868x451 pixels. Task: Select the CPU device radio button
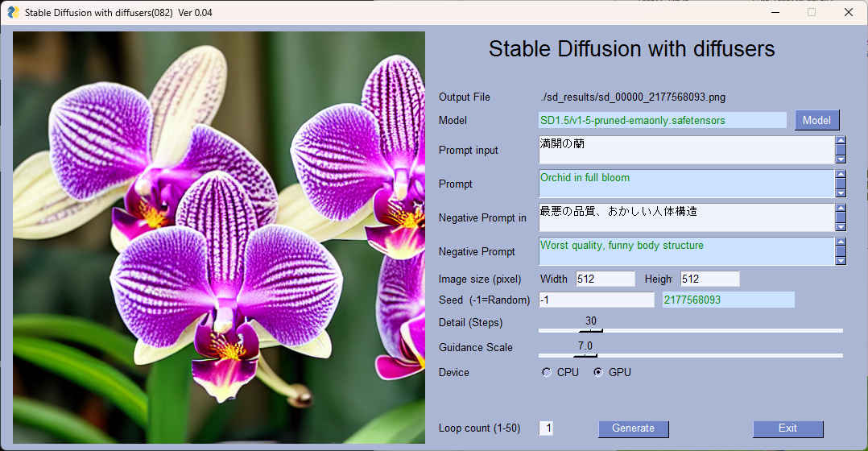547,372
